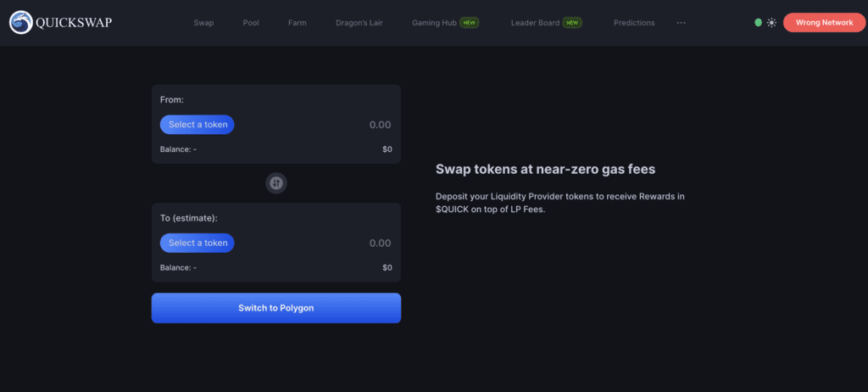Image resolution: width=868 pixels, height=392 pixels.
Task: Click the swap direction arrows icon
Action: [x=276, y=183]
